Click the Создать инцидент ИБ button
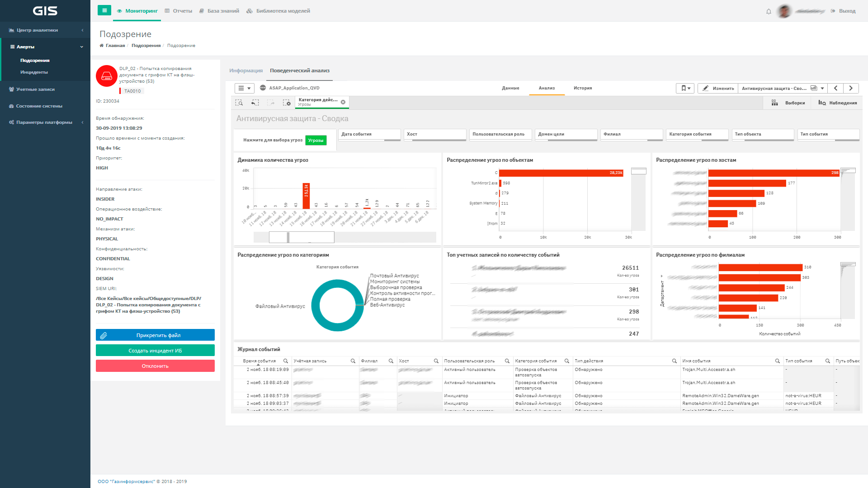 click(x=155, y=351)
